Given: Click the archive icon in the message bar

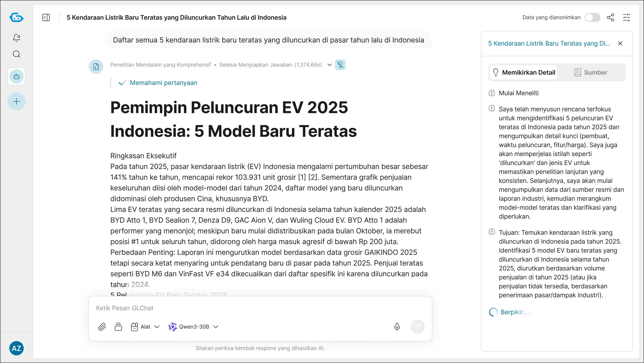Looking at the screenshot, I should click(118, 327).
